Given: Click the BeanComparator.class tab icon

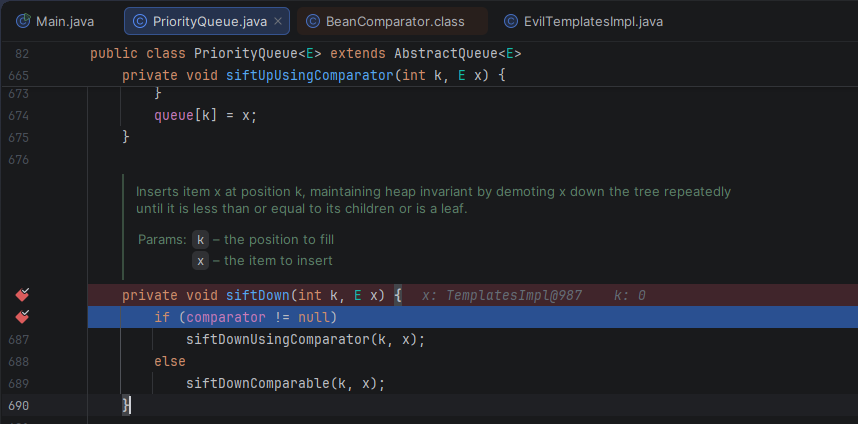Looking at the screenshot, I should [x=313, y=21].
